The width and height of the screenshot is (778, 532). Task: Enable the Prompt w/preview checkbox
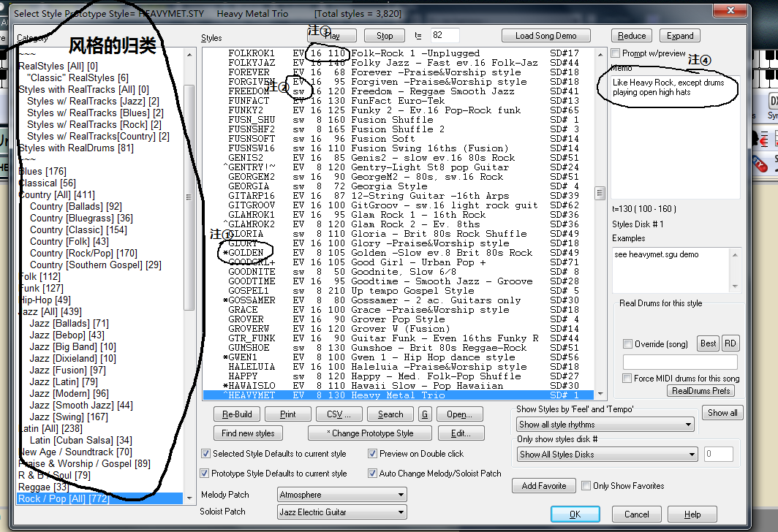(x=616, y=53)
